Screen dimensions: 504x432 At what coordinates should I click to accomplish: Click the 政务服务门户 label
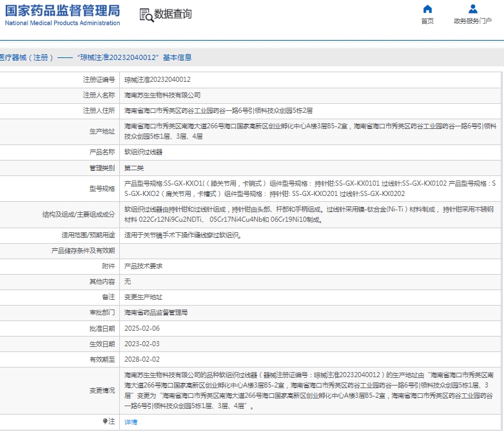472,21
